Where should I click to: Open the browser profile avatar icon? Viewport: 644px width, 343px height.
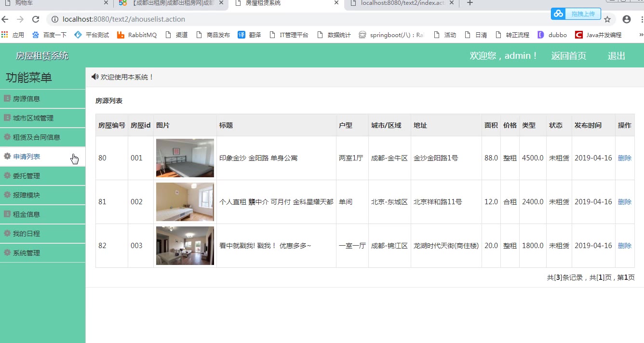coord(626,19)
